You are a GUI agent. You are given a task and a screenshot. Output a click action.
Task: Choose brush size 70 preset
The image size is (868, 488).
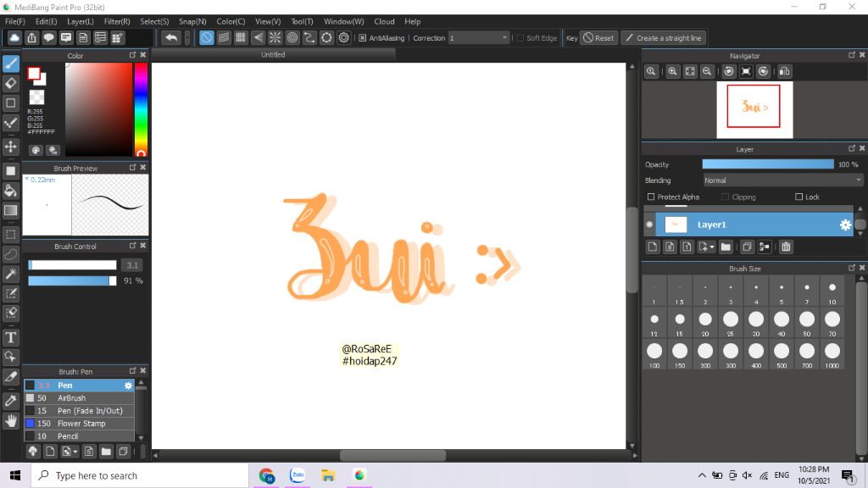[832, 323]
